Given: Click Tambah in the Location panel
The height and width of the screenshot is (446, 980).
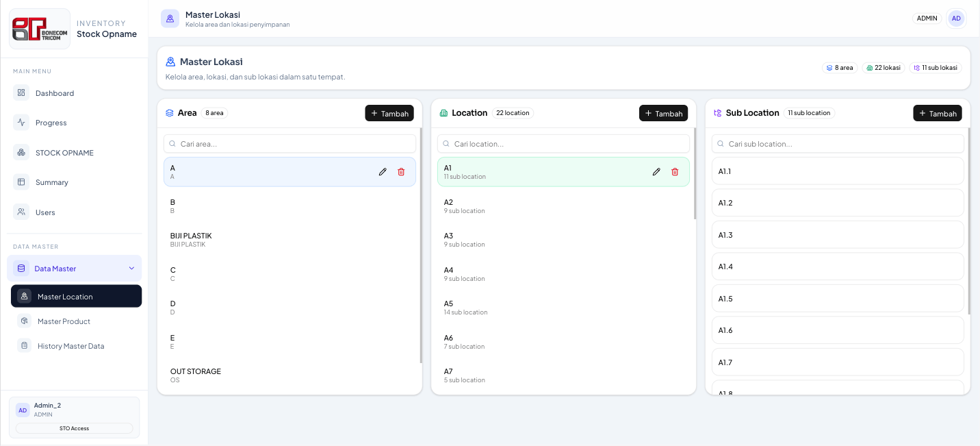Looking at the screenshot, I should 663,113.
